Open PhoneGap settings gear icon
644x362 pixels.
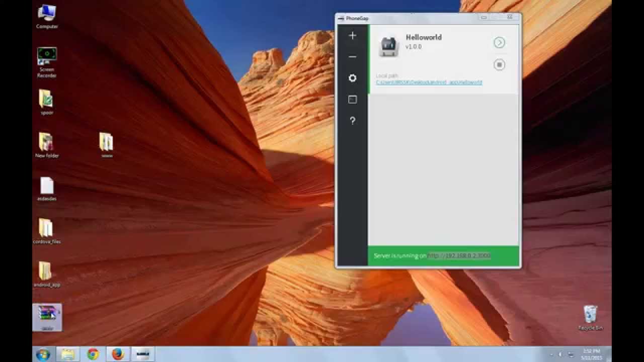pos(353,78)
